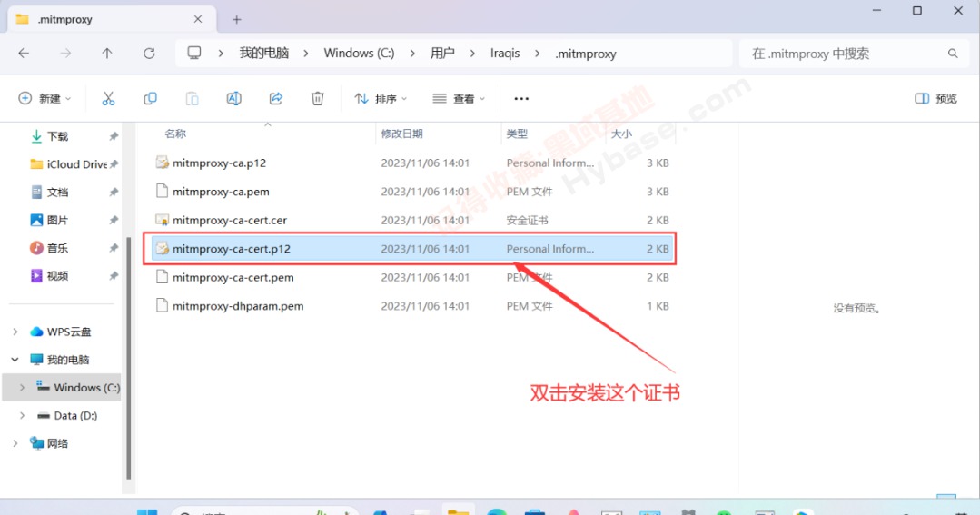Sort by the 名称 column header
The image size is (980, 515).
pyautogui.click(x=175, y=134)
